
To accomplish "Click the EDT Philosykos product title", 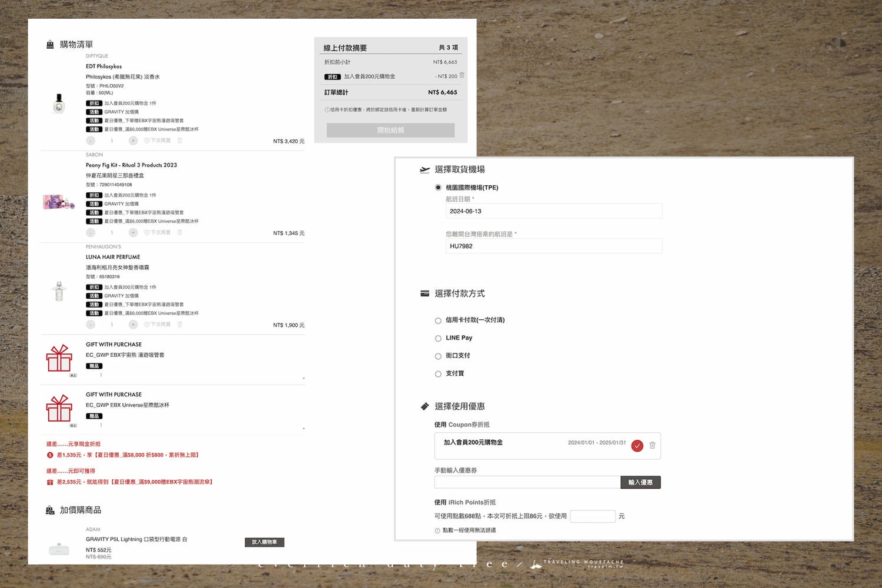I will click(103, 66).
